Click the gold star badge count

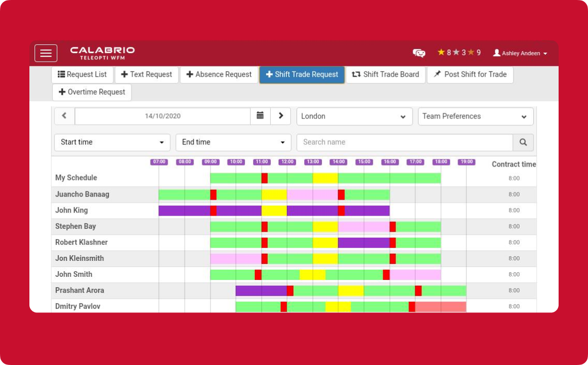point(444,53)
